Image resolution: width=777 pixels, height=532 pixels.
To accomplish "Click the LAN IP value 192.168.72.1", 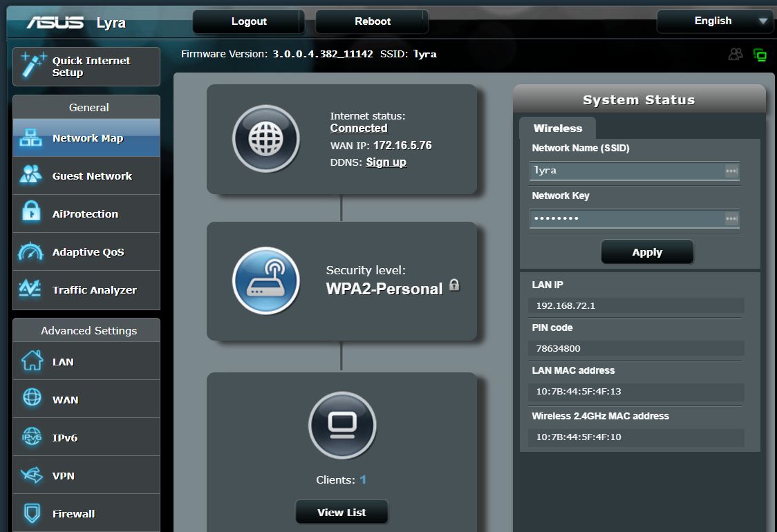I will (x=565, y=305).
